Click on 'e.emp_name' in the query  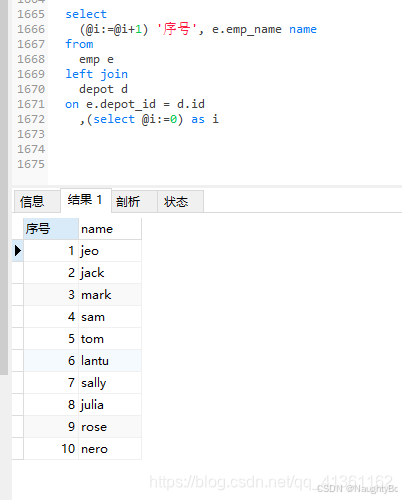tap(247, 29)
